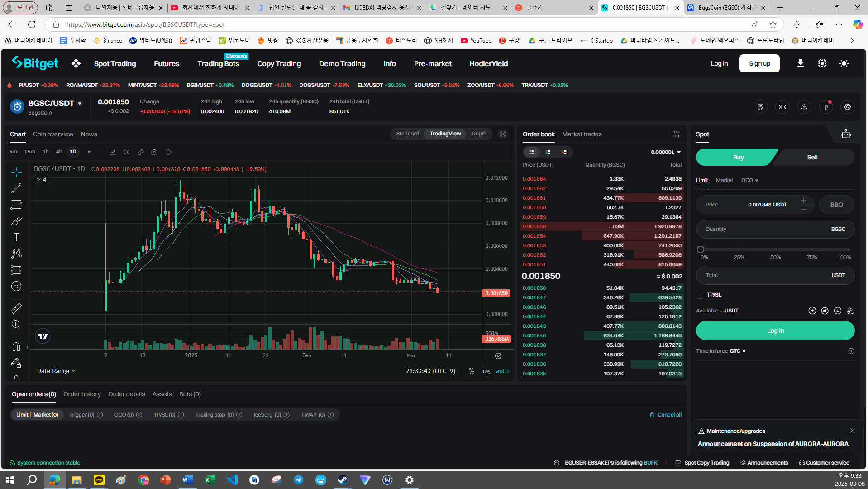Click the quantity percentage slider handle
Image resolution: width=868 pixels, height=489 pixels.
coord(701,249)
